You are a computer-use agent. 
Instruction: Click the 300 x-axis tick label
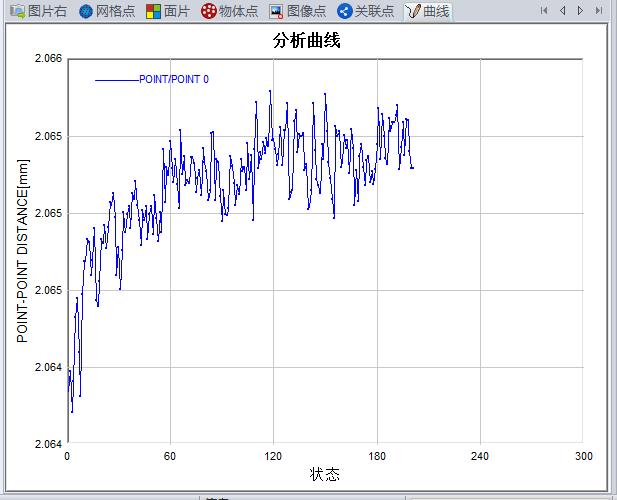(584, 456)
